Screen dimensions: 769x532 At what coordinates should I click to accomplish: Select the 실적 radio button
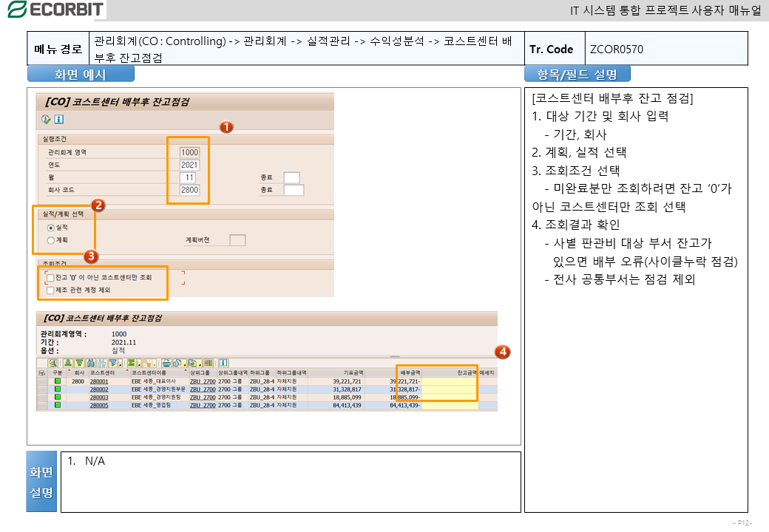click(x=51, y=228)
